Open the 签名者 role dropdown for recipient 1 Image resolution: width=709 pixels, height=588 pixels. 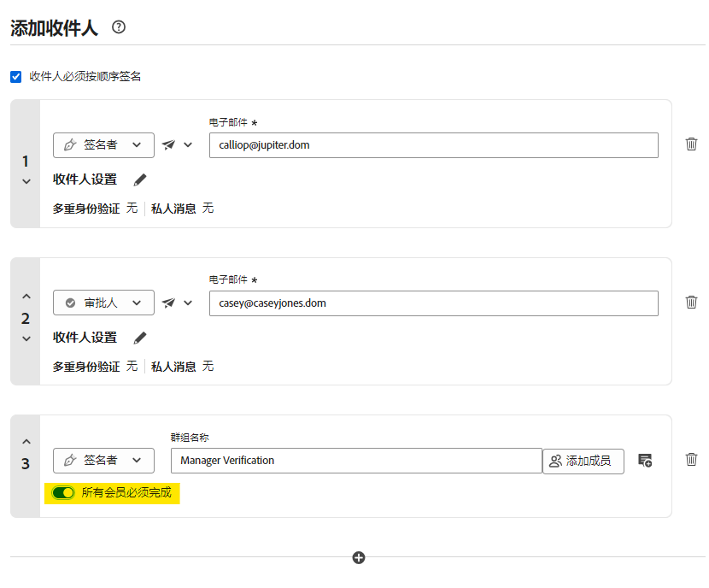point(103,144)
